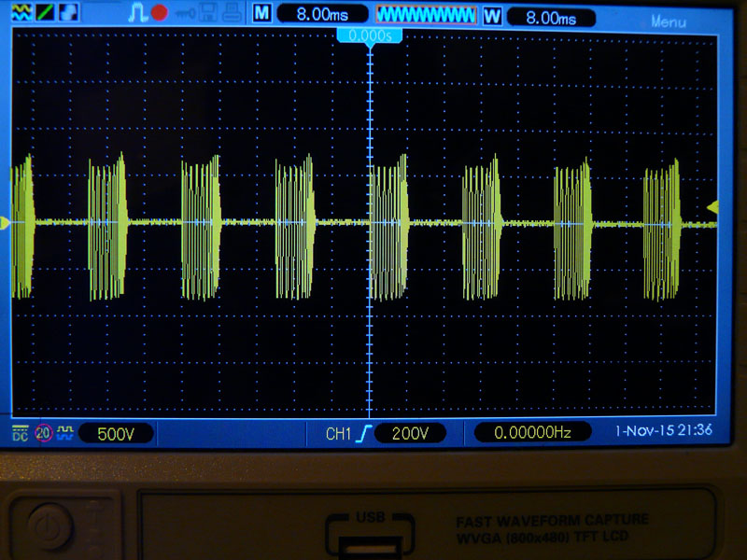Click the print icon in top bar
The height and width of the screenshot is (560, 747).
click(x=231, y=13)
